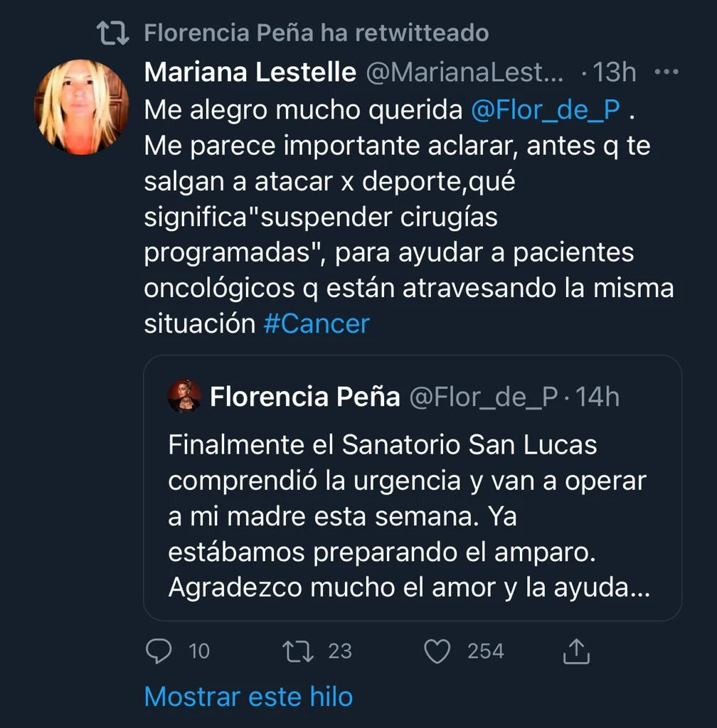717x728 pixels.
Task: Click the 23 retweets count
Action: click(340, 651)
